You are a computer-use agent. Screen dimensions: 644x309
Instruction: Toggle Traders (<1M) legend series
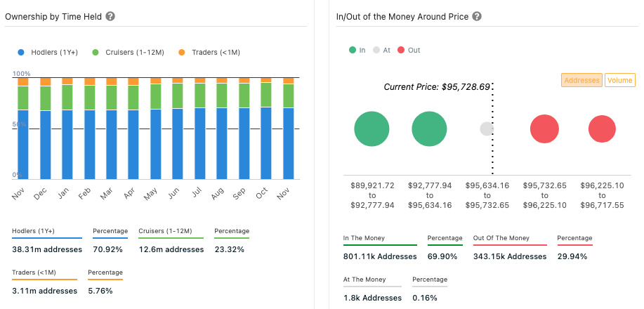pos(209,52)
